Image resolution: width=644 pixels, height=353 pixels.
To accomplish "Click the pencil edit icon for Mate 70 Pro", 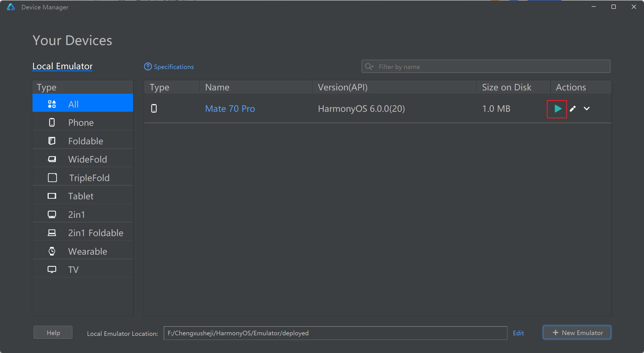I will [x=572, y=109].
